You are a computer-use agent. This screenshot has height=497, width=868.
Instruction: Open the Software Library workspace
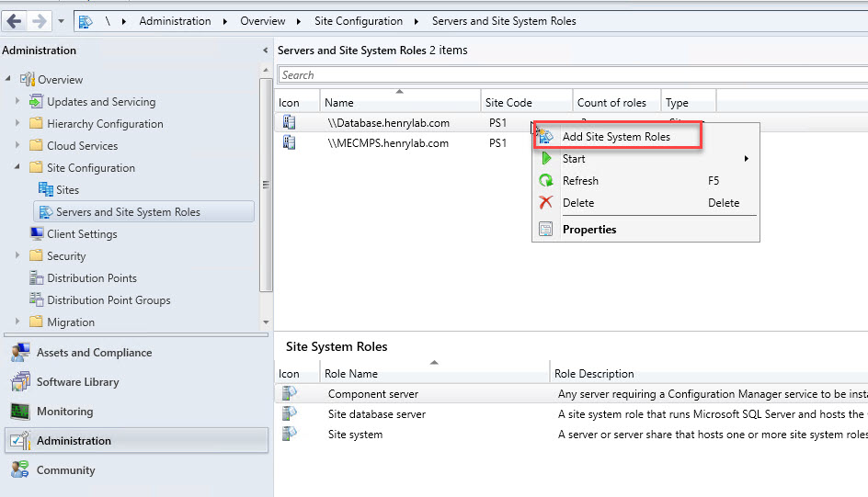(x=77, y=382)
